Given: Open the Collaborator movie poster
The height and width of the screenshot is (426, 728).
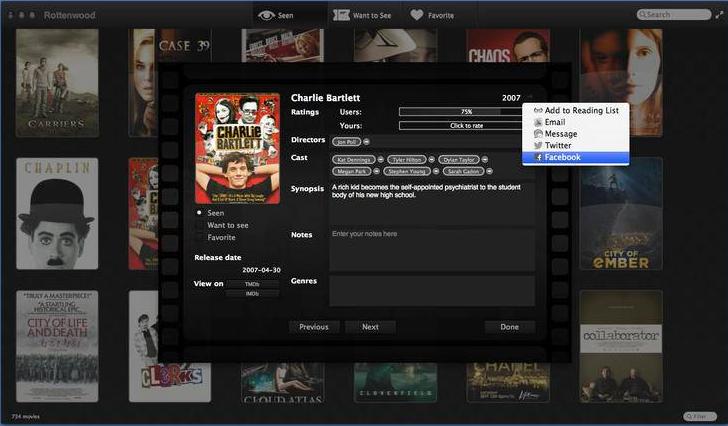Looking at the screenshot, I should click(621, 346).
